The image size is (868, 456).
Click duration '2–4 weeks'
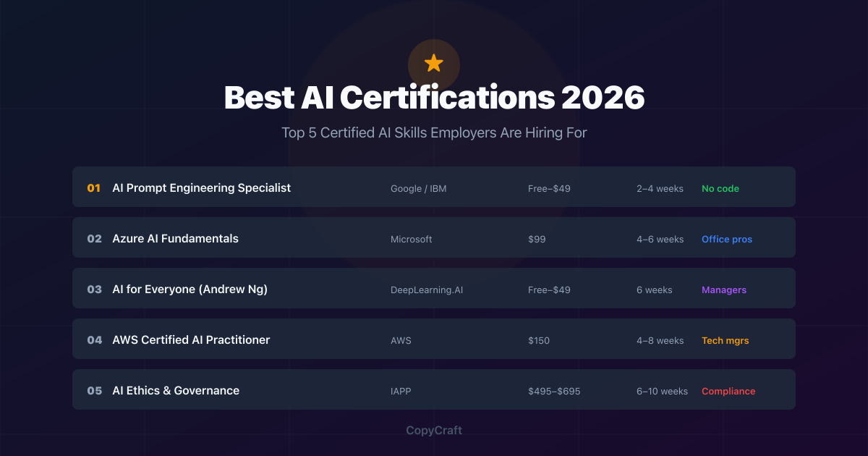coord(660,189)
